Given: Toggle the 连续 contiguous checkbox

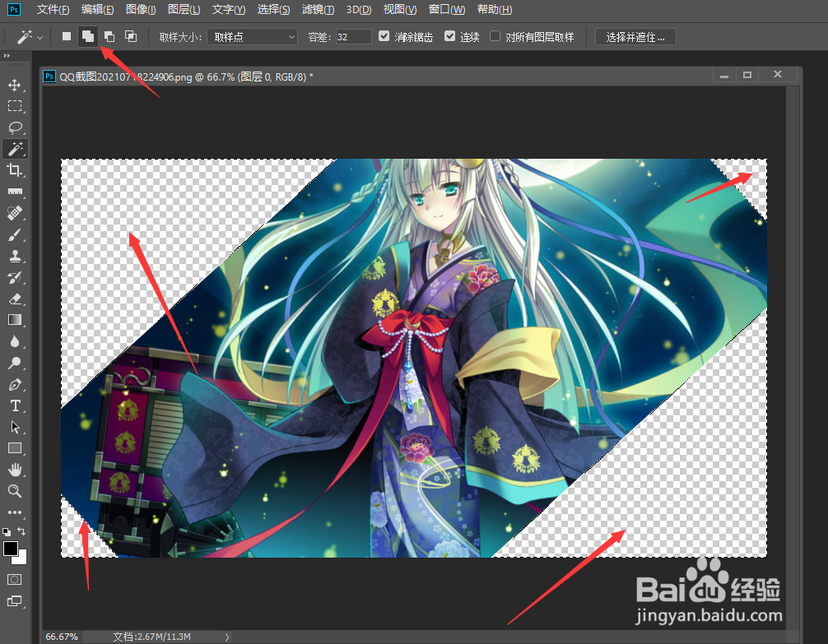Looking at the screenshot, I should click(450, 36).
